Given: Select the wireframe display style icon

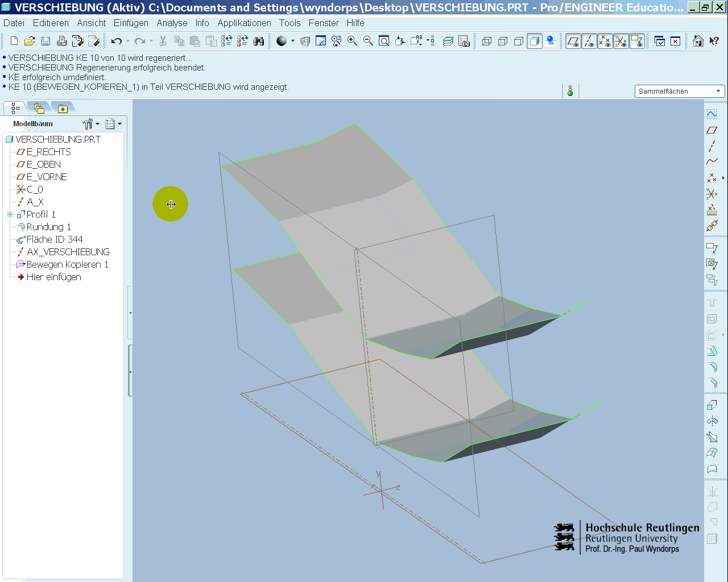Looking at the screenshot, I should click(487, 41).
